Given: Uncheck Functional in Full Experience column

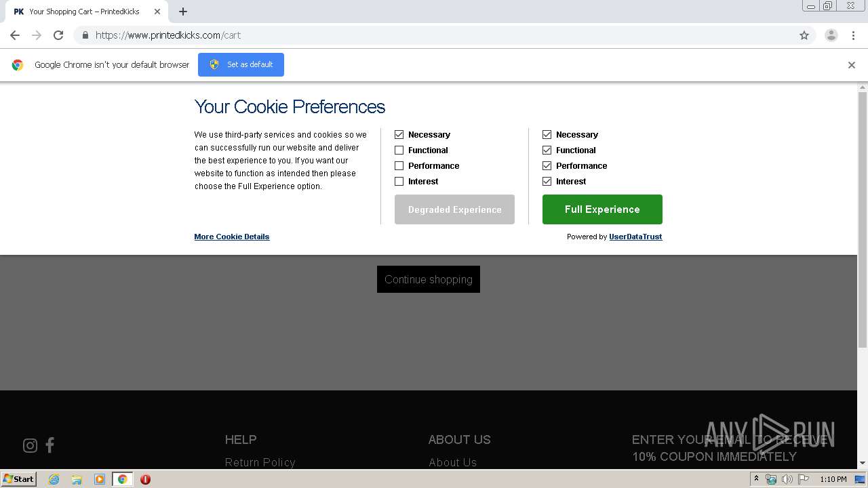Looking at the screenshot, I should (x=547, y=150).
